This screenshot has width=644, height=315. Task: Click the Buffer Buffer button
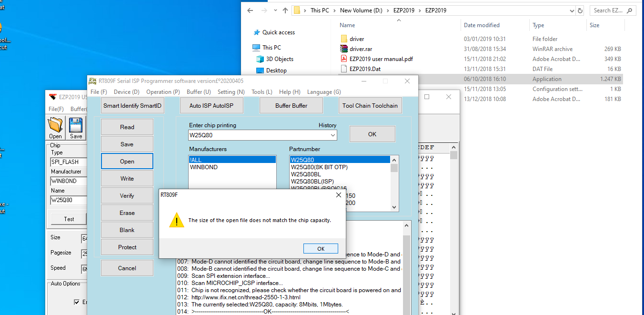[x=291, y=105]
